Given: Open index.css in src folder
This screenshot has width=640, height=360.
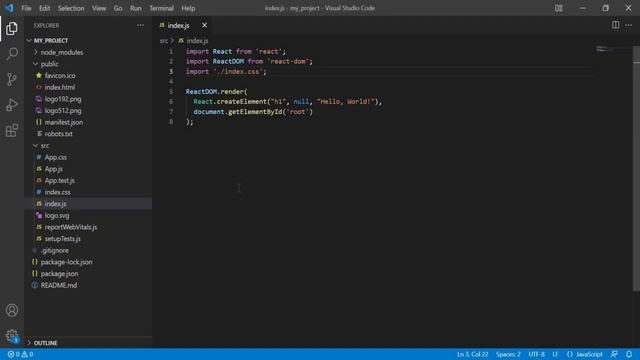Looking at the screenshot, I should (88, 192).
